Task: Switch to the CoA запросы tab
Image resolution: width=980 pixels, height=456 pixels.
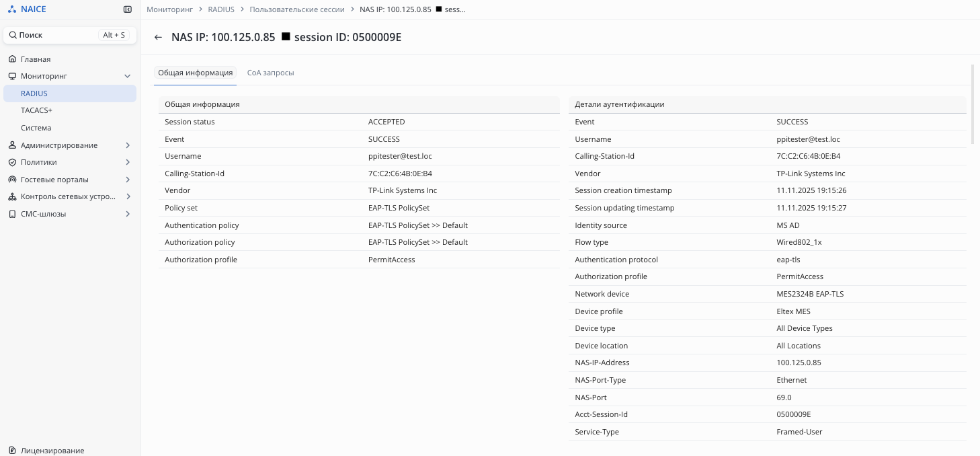Action: 270,73
